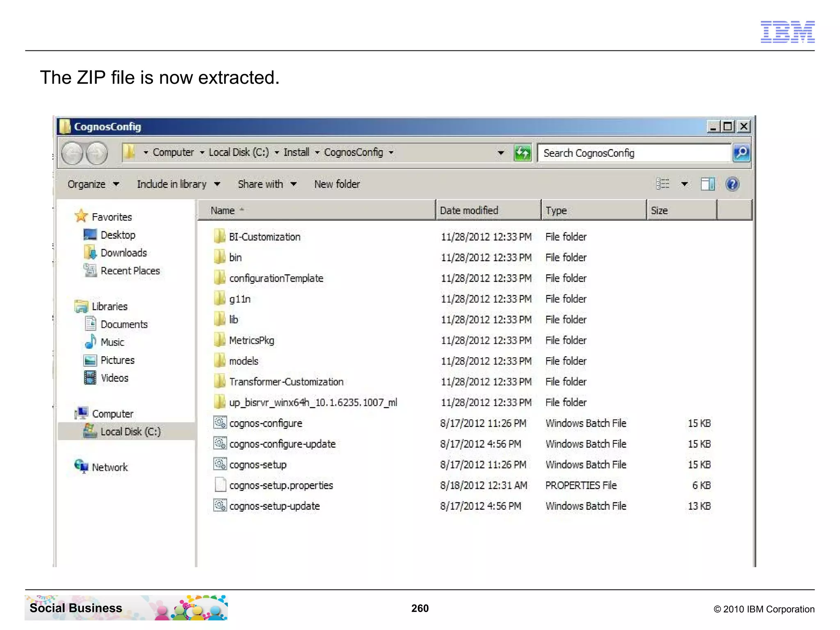840x630 pixels.
Task: Select the configurationTemplate folder
Action: (x=276, y=278)
